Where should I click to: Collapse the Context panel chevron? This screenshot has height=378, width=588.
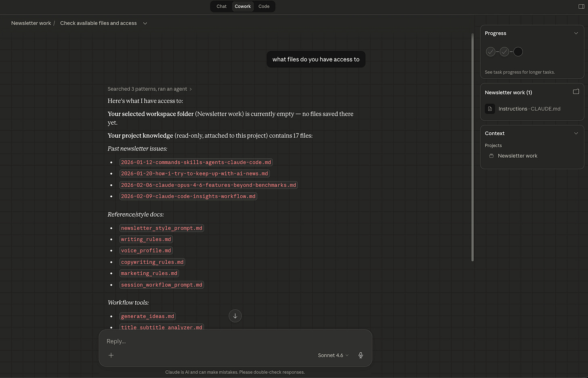pyautogui.click(x=576, y=133)
